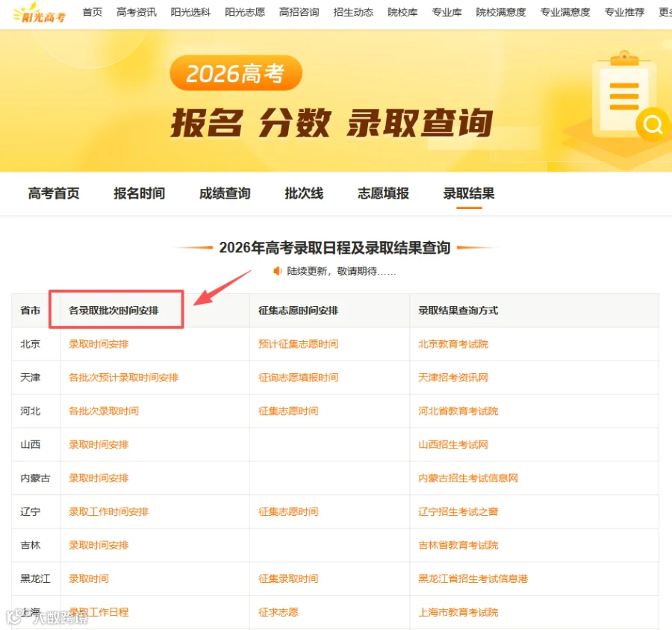Visit 上海市教育考试院 link
This screenshot has height=630, width=672.
click(x=458, y=612)
